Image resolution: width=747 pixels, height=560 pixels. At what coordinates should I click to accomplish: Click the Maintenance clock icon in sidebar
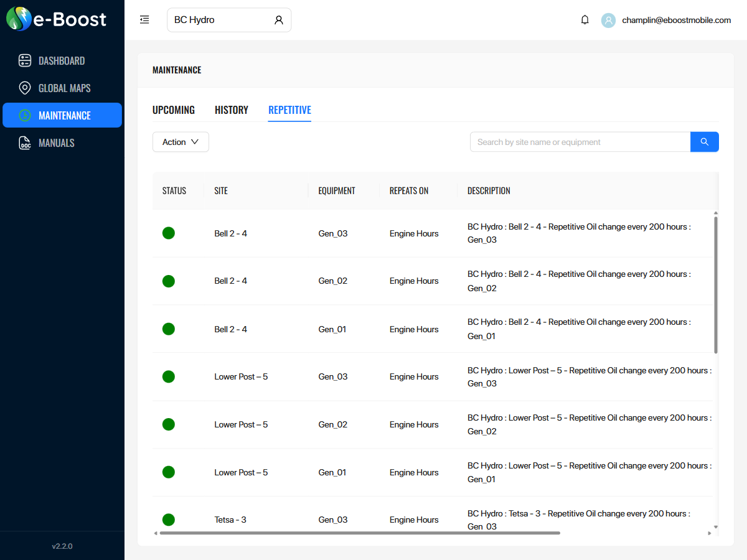25,115
